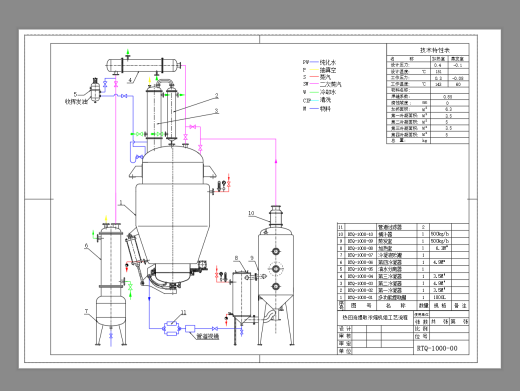Select the 图号 column header in parts list

(361, 305)
